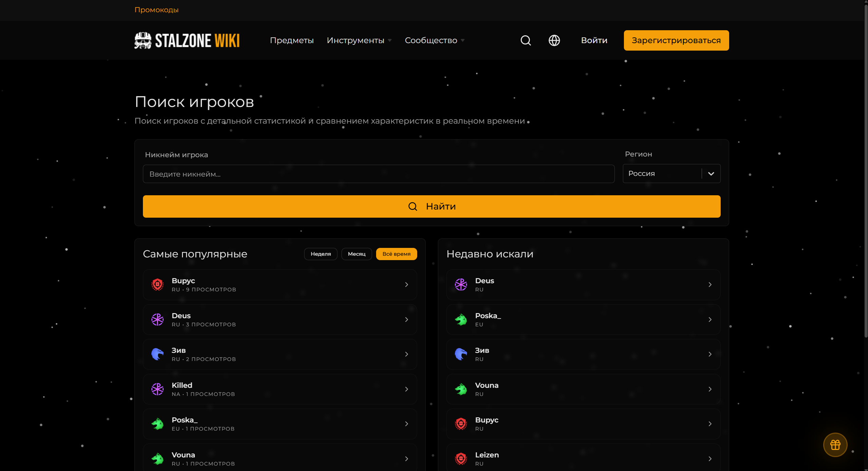Click Зив's blue eagle emblem in Недавно искали

pos(461,354)
